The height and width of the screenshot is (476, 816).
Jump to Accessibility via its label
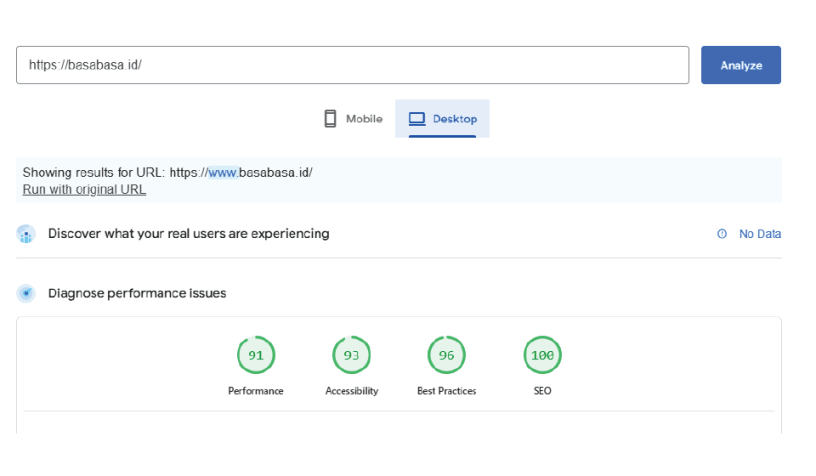(351, 391)
